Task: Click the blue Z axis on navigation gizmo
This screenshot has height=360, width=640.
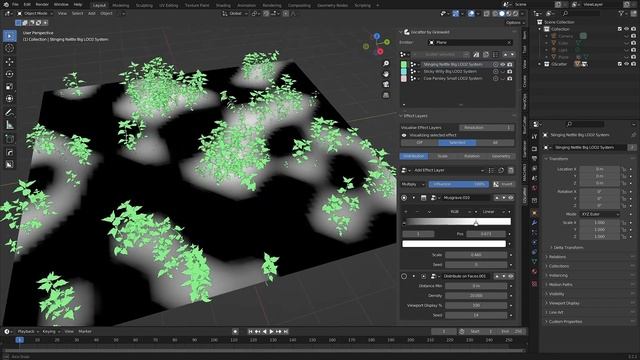Action: [x=377, y=37]
